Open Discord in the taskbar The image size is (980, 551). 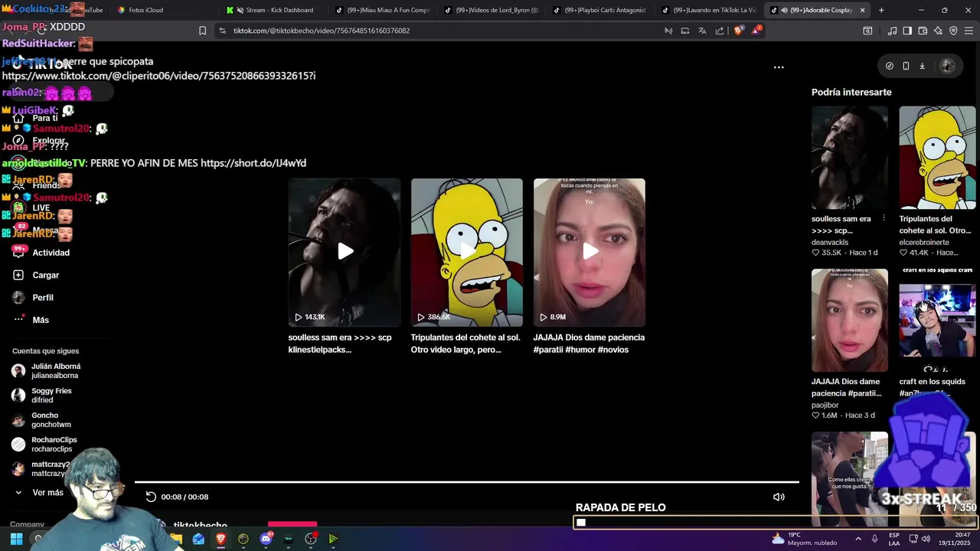click(x=266, y=539)
